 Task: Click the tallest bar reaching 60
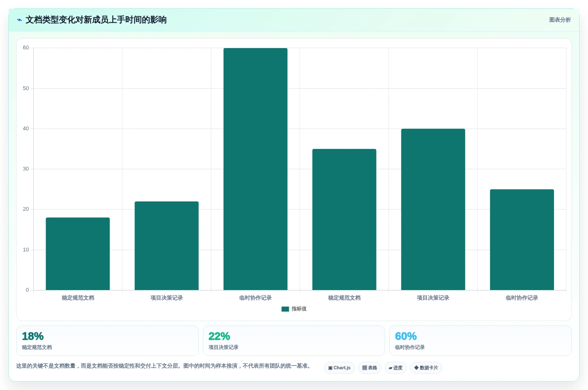click(x=256, y=169)
